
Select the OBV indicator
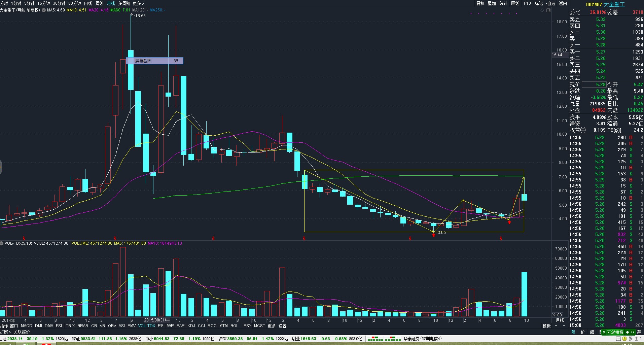coord(112,326)
